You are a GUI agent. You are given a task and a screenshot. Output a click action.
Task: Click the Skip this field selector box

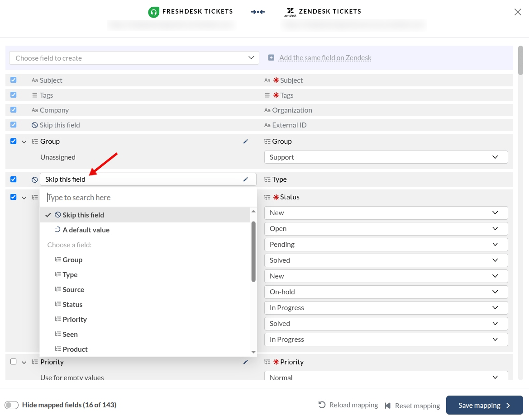(148, 179)
